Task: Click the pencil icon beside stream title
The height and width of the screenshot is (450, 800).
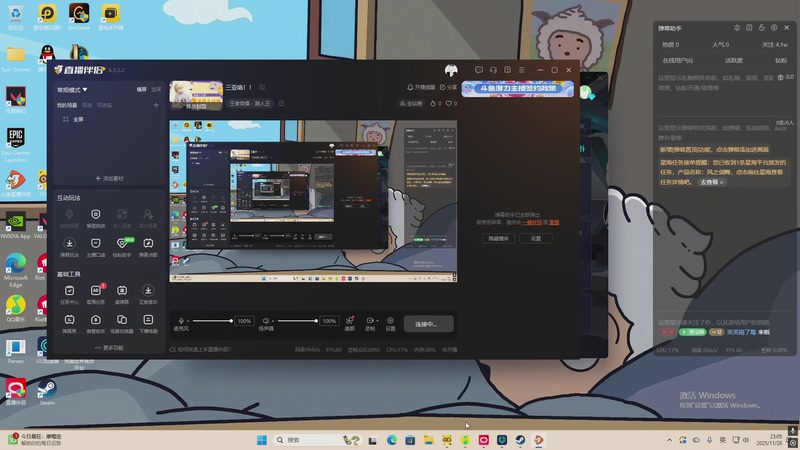Action: (262, 87)
